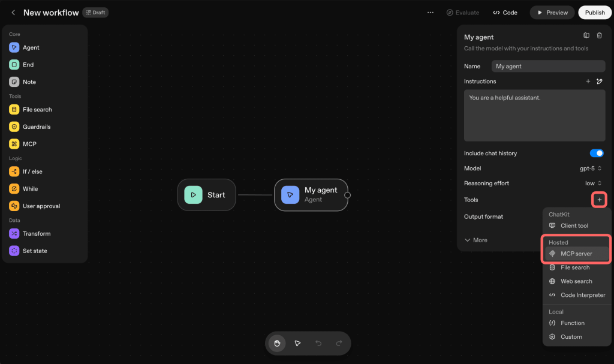Click the undo arrow in bottom toolbar
Viewport: 614px width, 364px height.
318,343
